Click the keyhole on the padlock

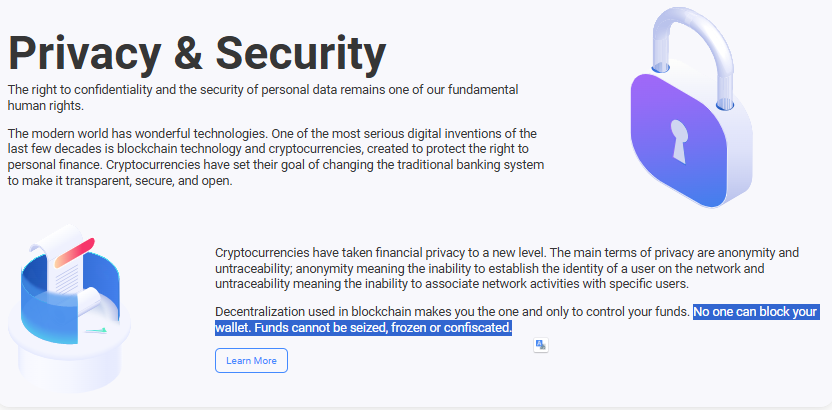[679, 141]
